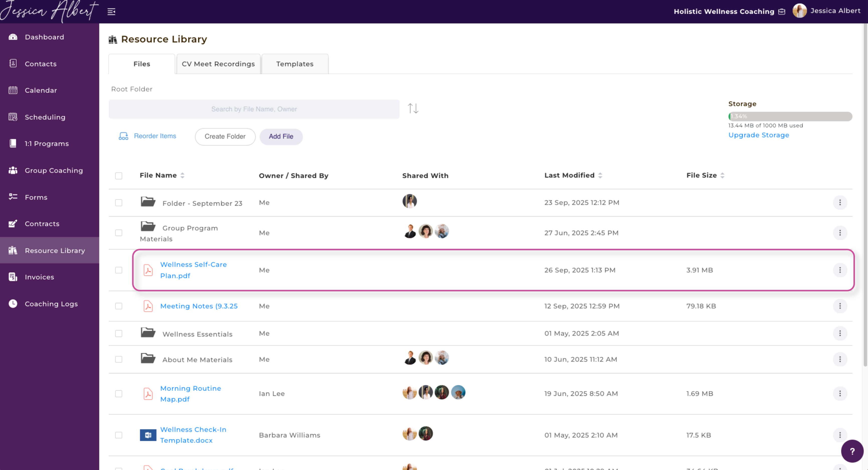Open the Templates tab
The height and width of the screenshot is (470, 868).
pyautogui.click(x=294, y=64)
